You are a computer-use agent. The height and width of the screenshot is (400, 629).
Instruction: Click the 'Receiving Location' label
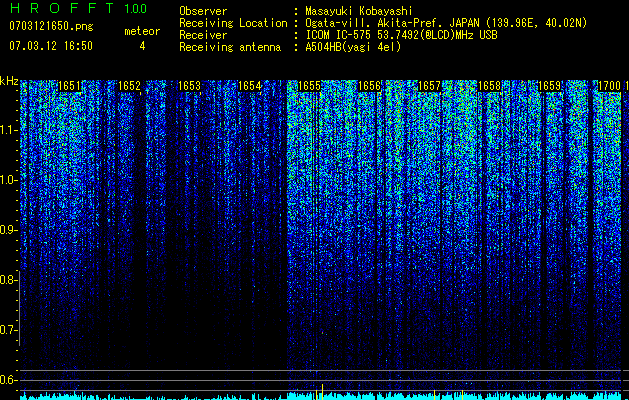coord(233,23)
